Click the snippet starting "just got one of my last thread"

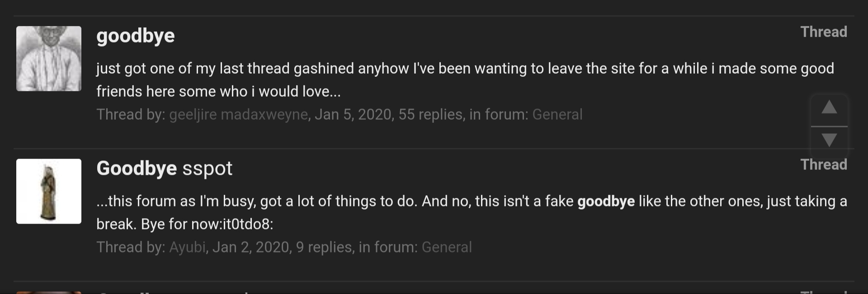465,80
